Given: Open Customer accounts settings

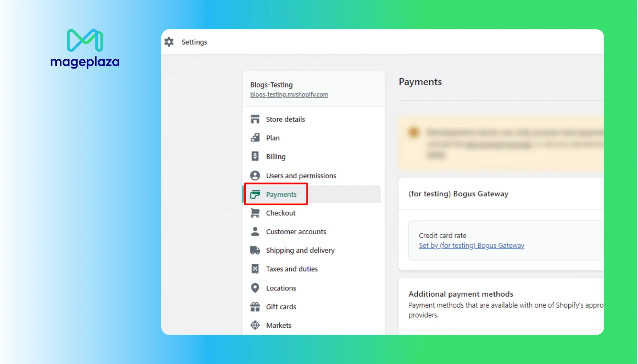Looking at the screenshot, I should pos(312,231).
